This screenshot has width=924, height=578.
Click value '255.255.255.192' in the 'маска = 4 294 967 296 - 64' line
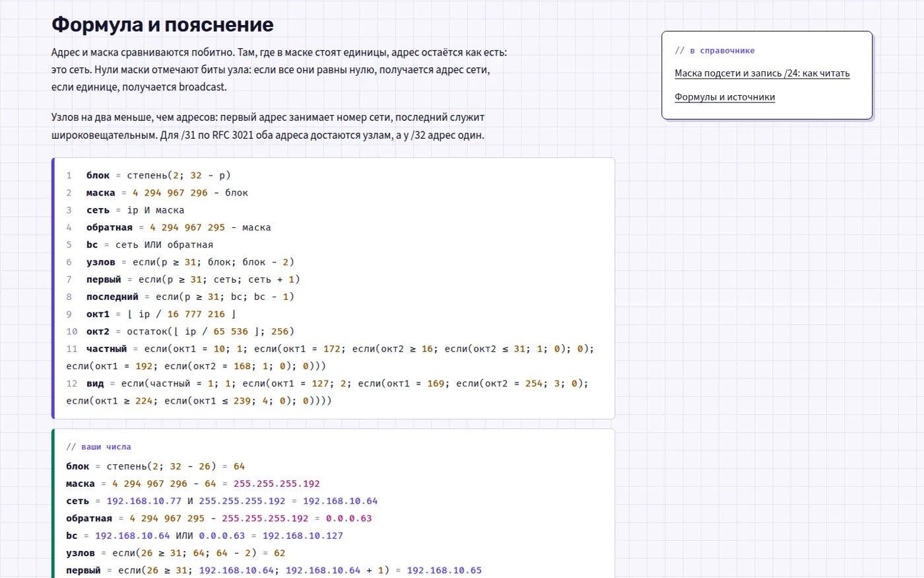(277, 484)
